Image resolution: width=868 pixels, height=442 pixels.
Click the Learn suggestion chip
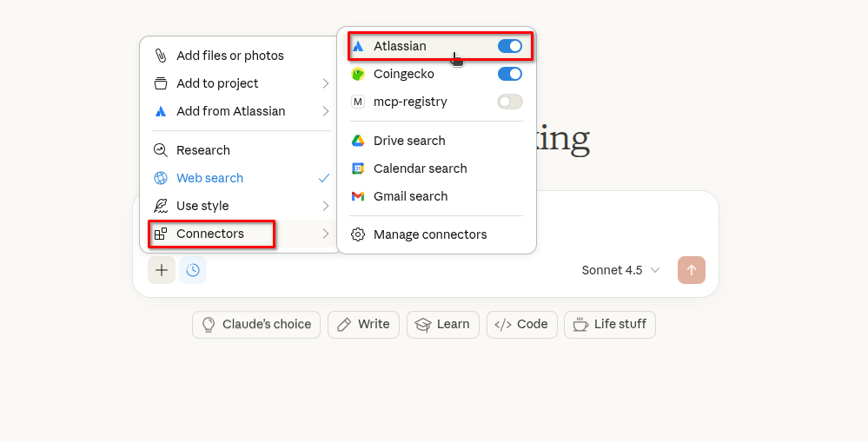click(443, 324)
